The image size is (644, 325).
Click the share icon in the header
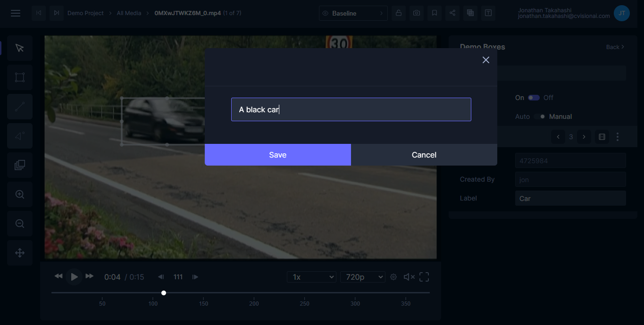coord(452,13)
